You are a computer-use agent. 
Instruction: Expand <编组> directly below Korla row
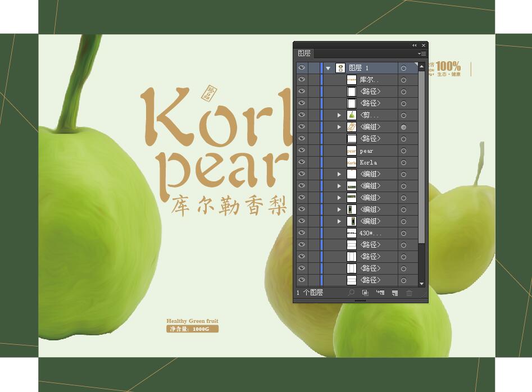pyautogui.click(x=339, y=174)
